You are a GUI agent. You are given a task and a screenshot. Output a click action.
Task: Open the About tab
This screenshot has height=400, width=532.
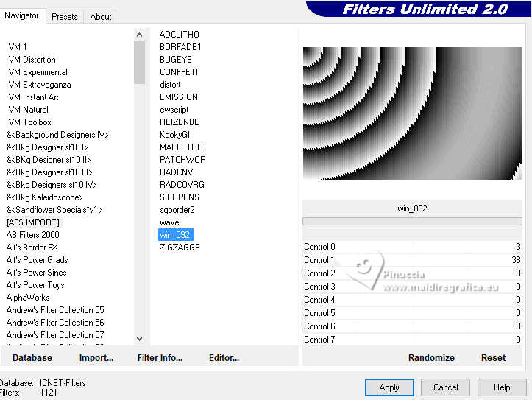pyautogui.click(x=100, y=17)
